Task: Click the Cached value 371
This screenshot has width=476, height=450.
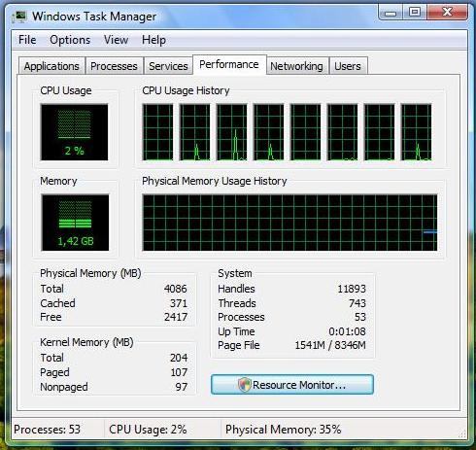Action: (179, 303)
